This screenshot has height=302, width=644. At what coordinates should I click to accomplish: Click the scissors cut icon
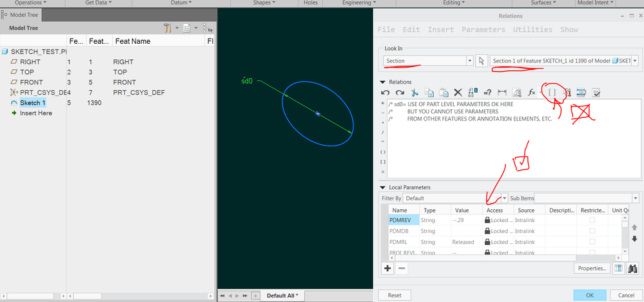coord(416,93)
